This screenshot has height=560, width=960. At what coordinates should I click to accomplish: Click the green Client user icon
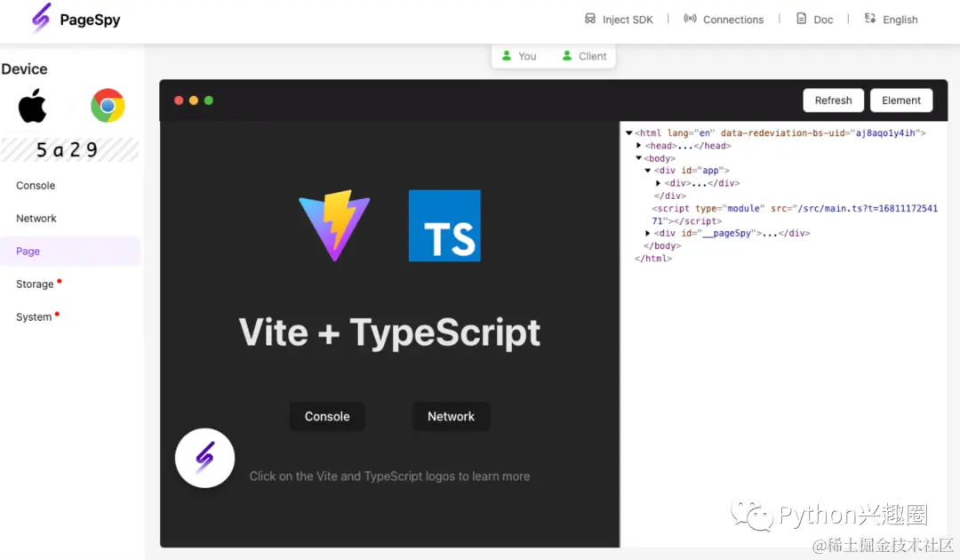point(567,56)
